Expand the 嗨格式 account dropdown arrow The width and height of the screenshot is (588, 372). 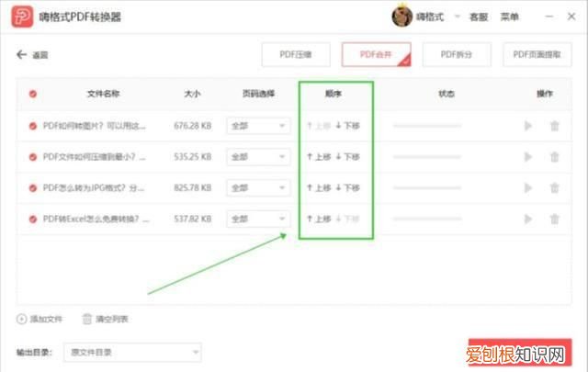tap(458, 17)
